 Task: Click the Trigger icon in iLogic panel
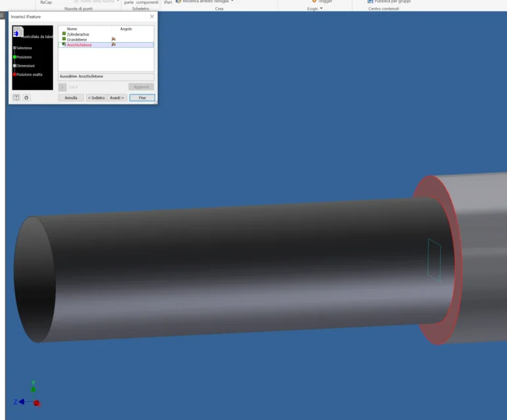314,1
